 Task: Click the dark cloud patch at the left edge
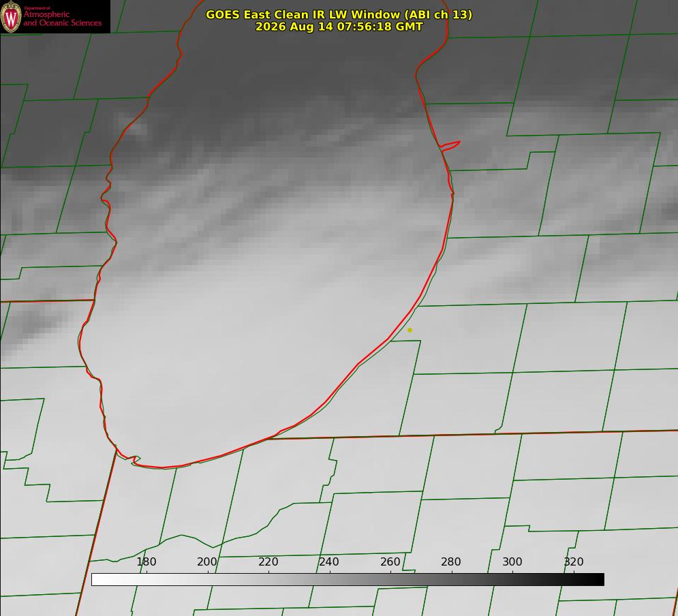(x=27, y=325)
